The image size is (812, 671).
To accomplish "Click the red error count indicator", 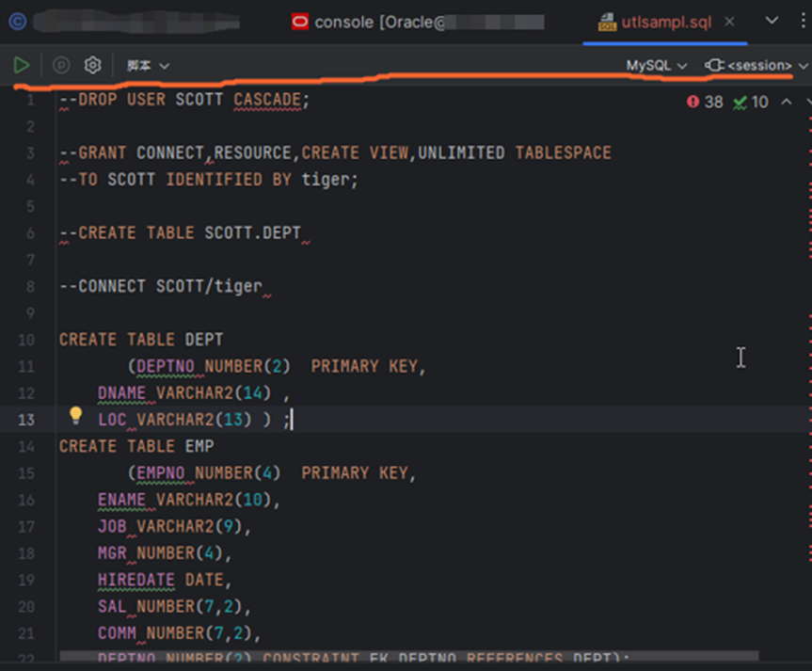I will click(705, 102).
